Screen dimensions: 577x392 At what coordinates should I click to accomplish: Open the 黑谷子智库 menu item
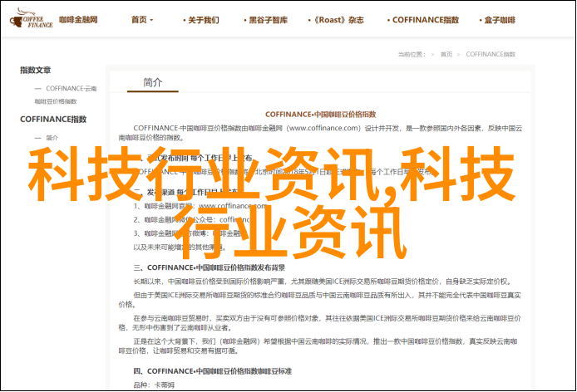pos(265,20)
